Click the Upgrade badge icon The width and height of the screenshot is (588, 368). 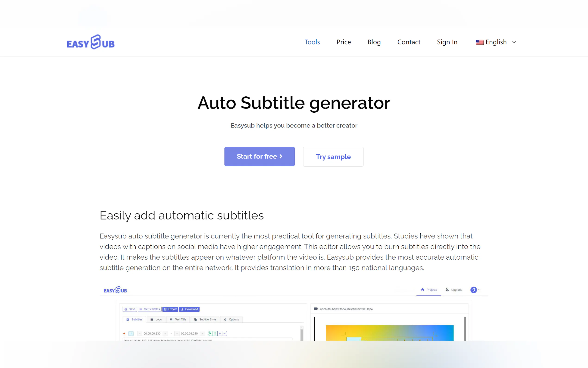pos(447,290)
